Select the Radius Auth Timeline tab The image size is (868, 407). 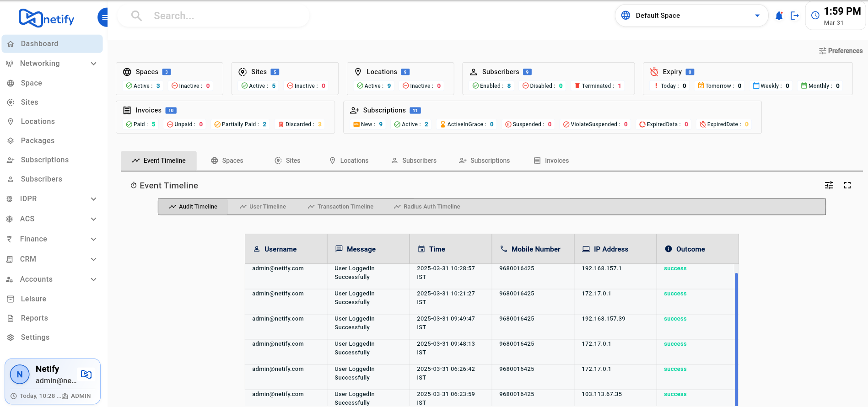(x=427, y=207)
